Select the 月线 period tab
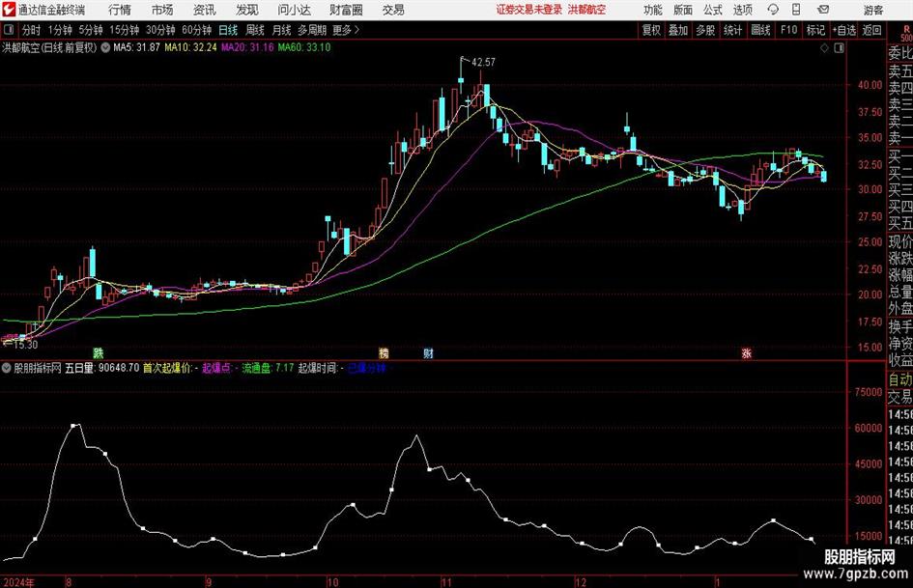 coord(281,30)
